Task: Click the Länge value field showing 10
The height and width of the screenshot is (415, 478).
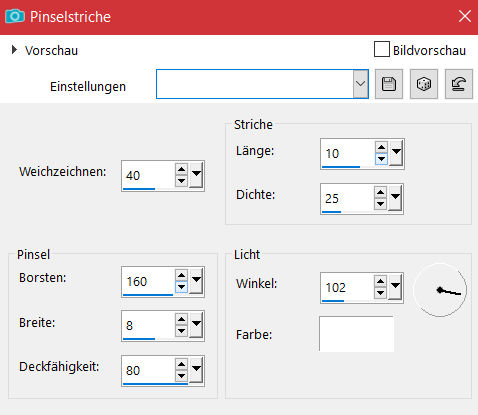Action: 347,153
